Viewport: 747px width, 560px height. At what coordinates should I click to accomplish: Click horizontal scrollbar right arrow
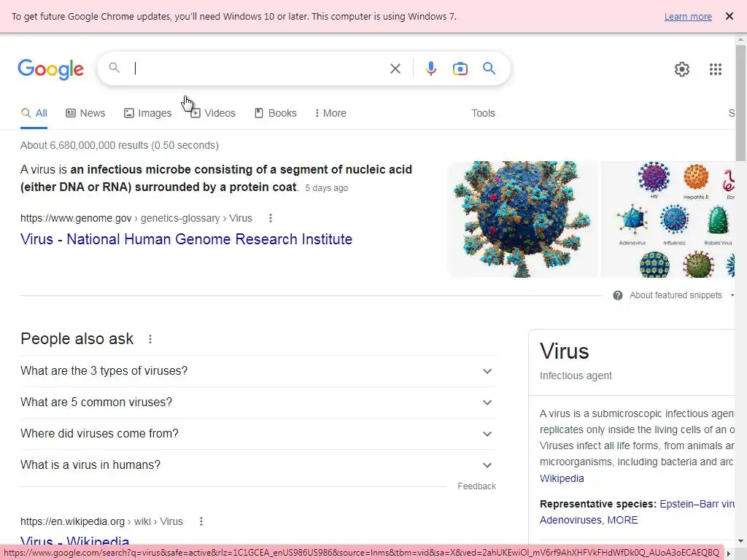click(x=729, y=553)
